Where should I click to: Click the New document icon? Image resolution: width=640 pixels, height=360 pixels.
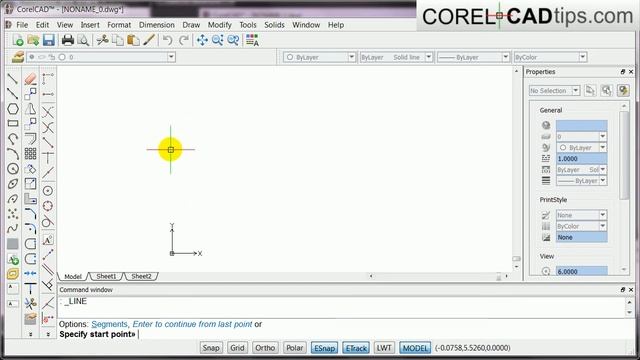pyautogui.click(x=18, y=40)
